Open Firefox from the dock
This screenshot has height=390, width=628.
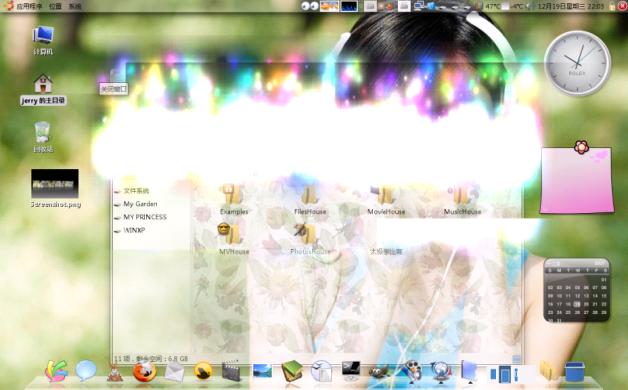click(x=144, y=371)
